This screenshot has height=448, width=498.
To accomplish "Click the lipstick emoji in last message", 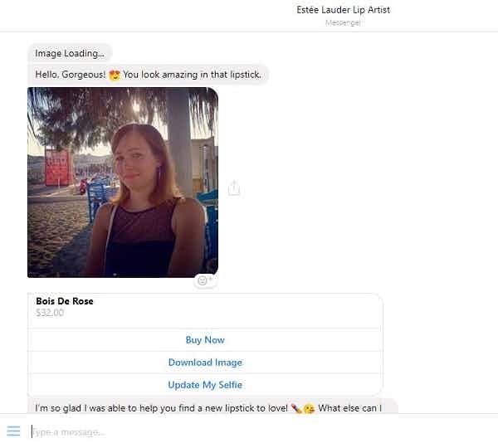I will (296, 408).
